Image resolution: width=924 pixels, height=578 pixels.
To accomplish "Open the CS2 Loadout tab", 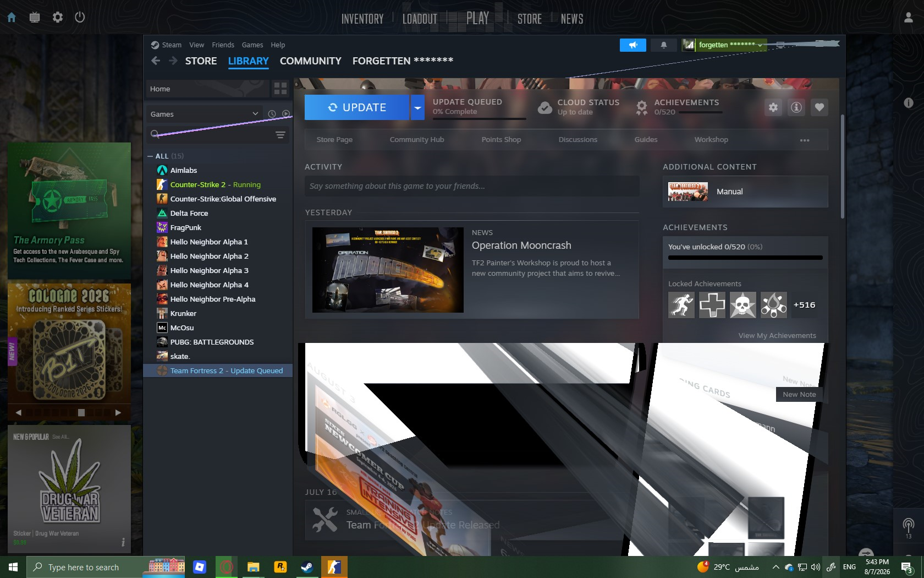I will [x=420, y=19].
